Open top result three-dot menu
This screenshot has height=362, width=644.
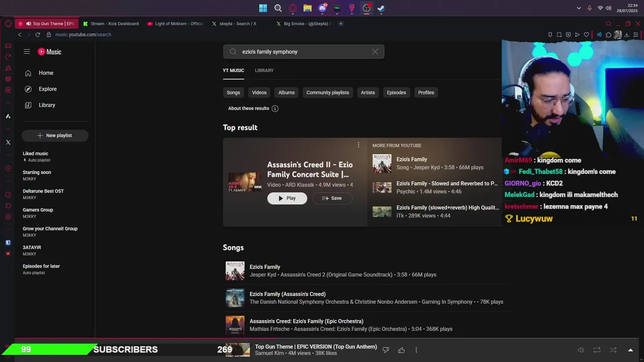(358, 145)
